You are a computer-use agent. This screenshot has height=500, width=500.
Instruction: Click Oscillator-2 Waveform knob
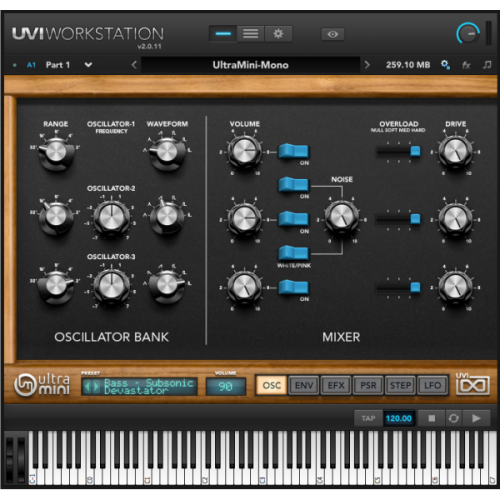click(167, 217)
